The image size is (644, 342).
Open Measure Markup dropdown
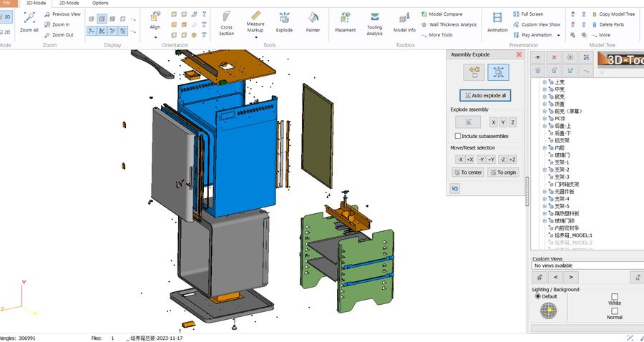pos(255,37)
